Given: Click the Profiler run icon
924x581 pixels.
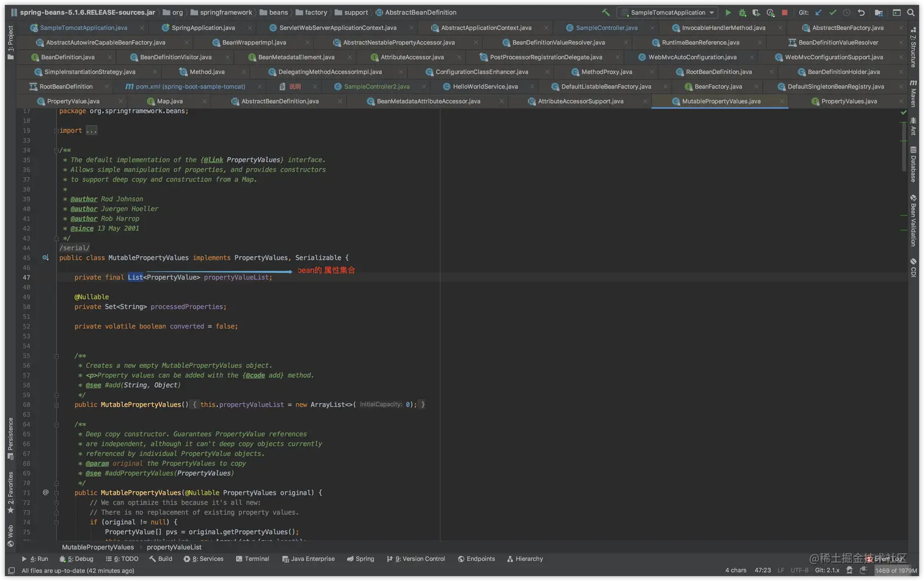Looking at the screenshot, I should (x=771, y=12).
